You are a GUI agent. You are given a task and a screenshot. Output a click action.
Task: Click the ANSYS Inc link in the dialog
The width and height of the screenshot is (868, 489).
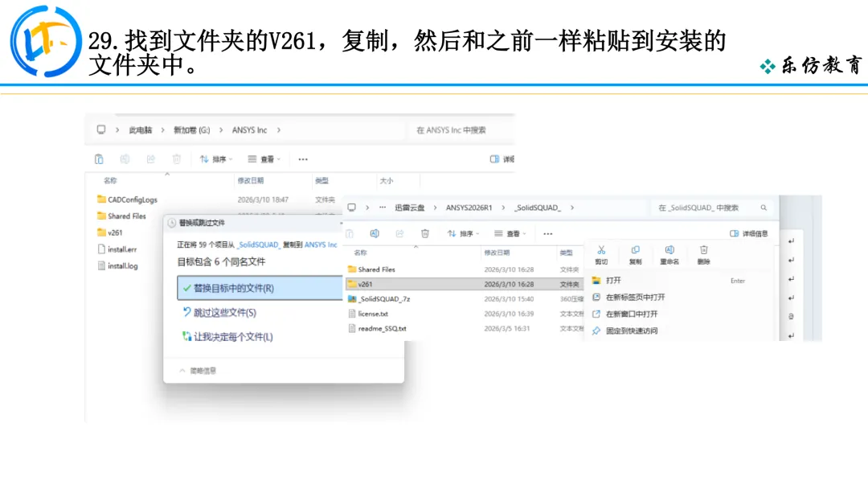point(321,244)
